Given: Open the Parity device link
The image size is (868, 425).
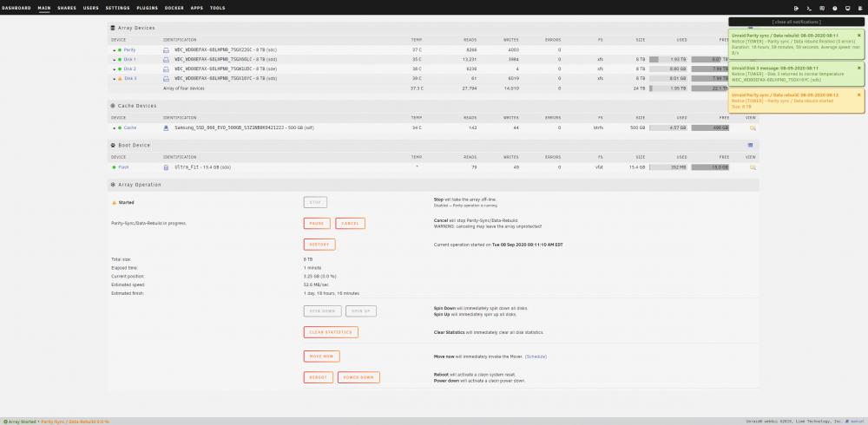Looking at the screenshot, I should pos(129,49).
